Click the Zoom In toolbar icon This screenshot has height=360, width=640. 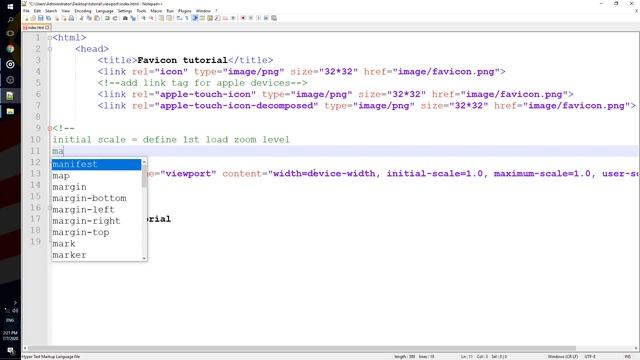pyautogui.click(x=144, y=18)
